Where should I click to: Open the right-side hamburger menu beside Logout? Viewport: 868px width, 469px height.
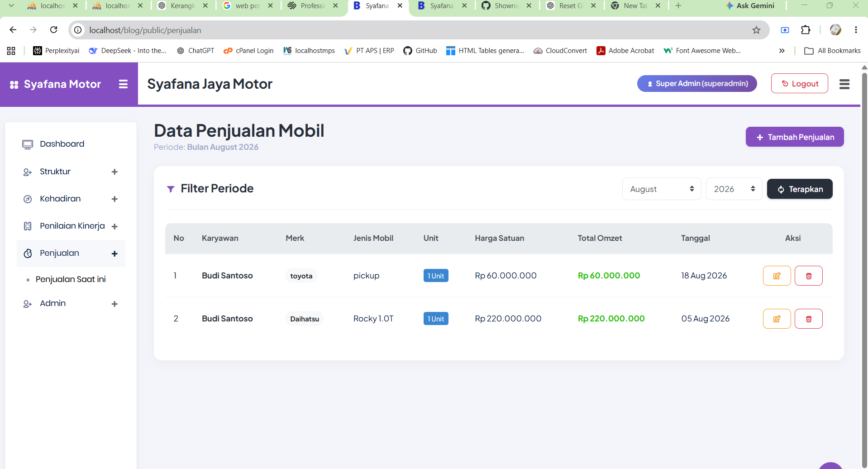coord(844,84)
